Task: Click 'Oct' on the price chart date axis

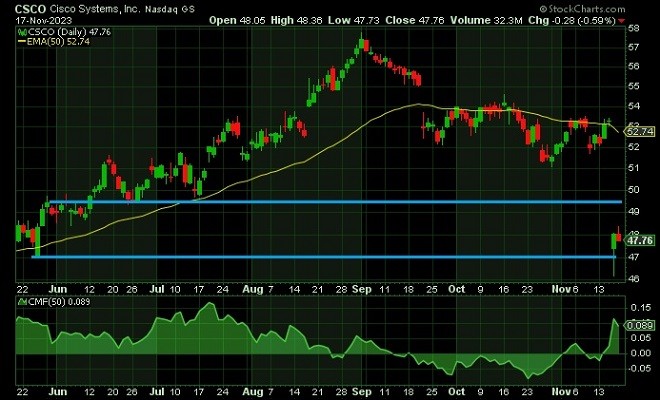Action: (x=457, y=289)
